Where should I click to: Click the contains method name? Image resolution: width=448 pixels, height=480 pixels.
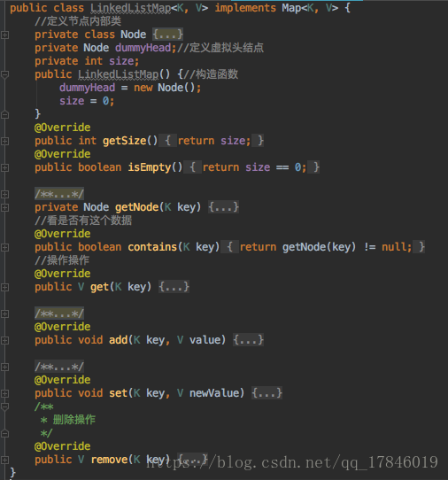[x=152, y=247]
